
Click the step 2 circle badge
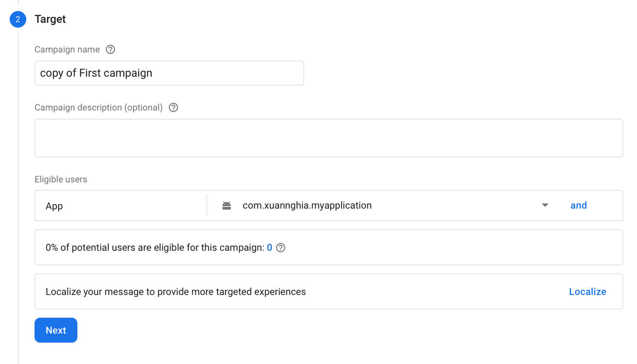click(18, 19)
